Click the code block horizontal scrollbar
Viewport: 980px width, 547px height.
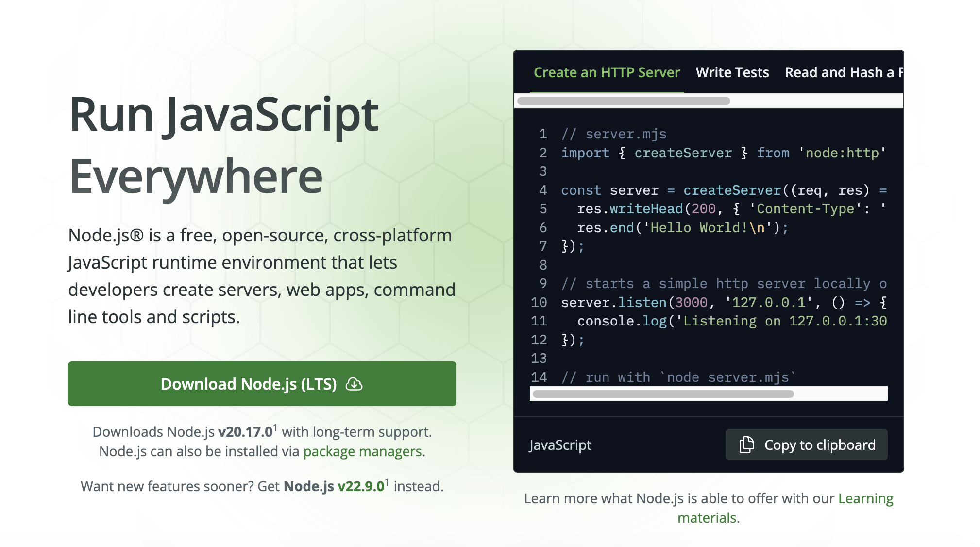click(x=663, y=394)
